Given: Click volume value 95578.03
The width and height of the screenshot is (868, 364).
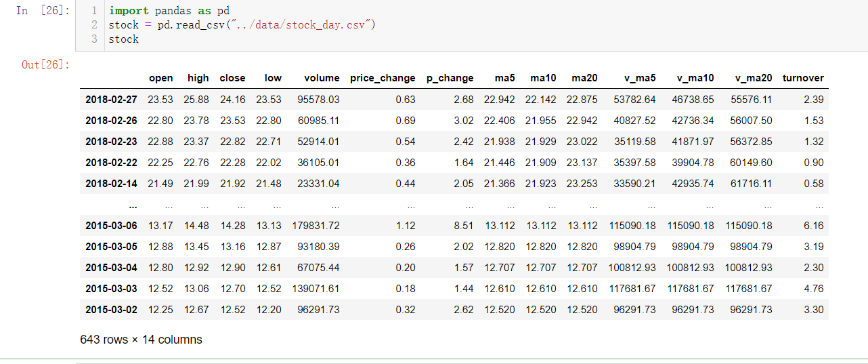Looking at the screenshot, I should (318, 100).
